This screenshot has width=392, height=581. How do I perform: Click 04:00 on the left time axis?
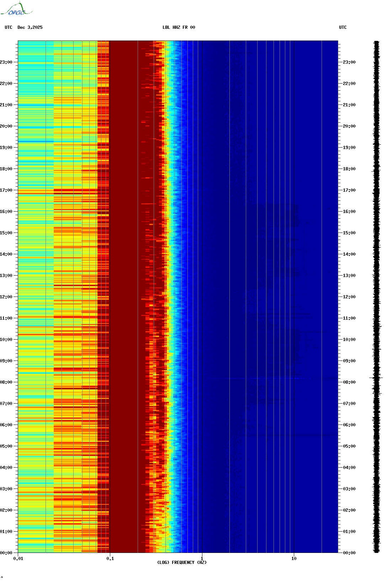tap(6, 468)
